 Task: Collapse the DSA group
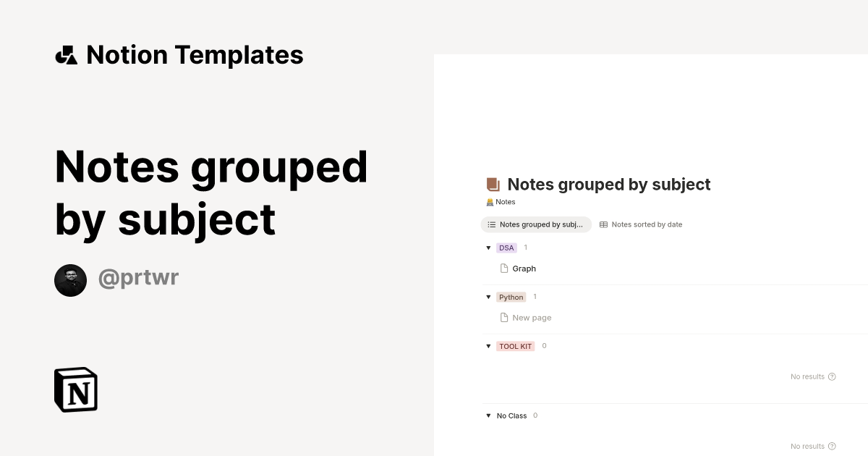[489, 248]
